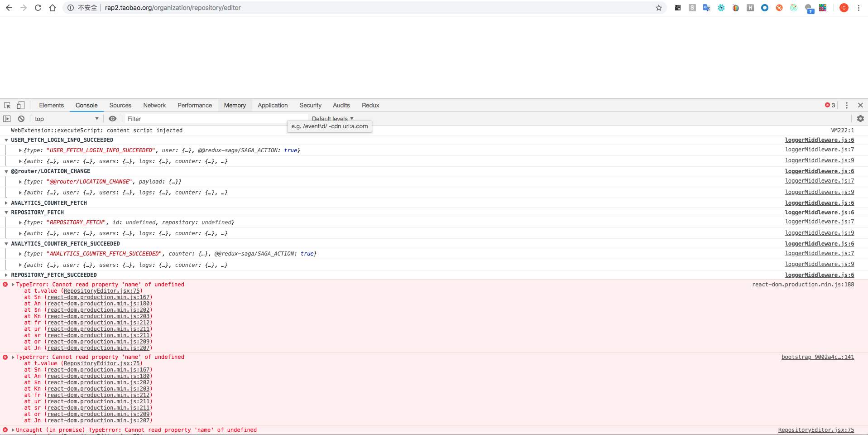The width and height of the screenshot is (868, 435).
Task: Open the VM222:1 source link
Action: pos(842,130)
